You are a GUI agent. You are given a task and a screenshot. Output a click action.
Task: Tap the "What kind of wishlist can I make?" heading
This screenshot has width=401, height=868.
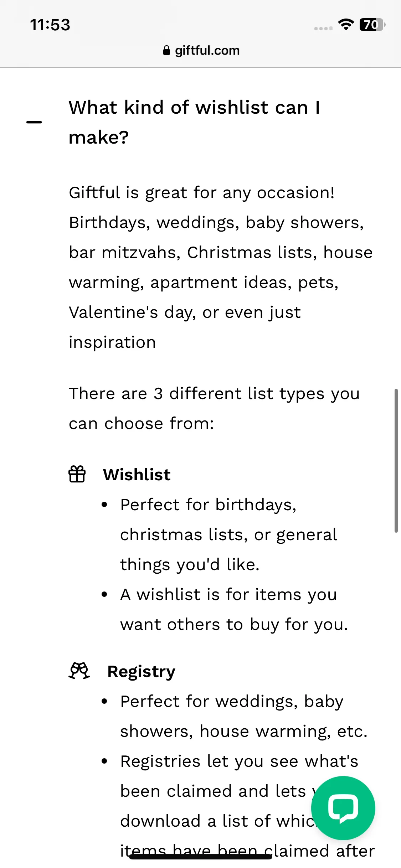point(195,122)
